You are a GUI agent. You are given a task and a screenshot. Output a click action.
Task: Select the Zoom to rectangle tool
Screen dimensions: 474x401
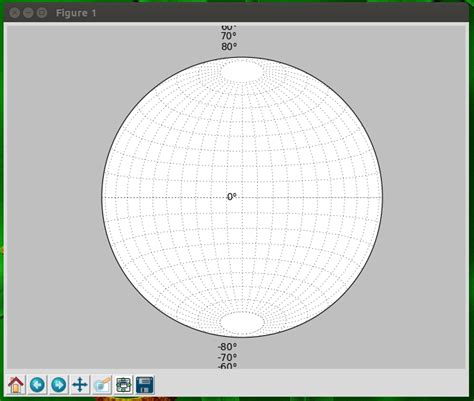point(102,385)
